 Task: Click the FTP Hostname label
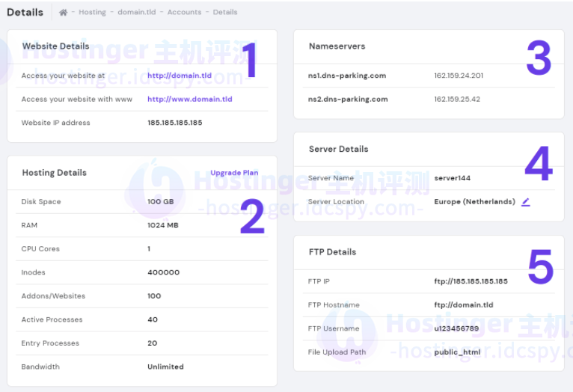(x=334, y=305)
